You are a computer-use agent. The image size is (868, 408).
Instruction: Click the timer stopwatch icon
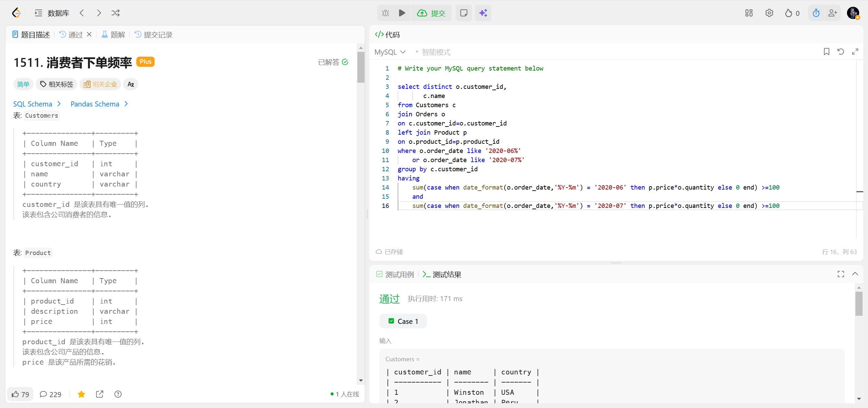tap(816, 13)
